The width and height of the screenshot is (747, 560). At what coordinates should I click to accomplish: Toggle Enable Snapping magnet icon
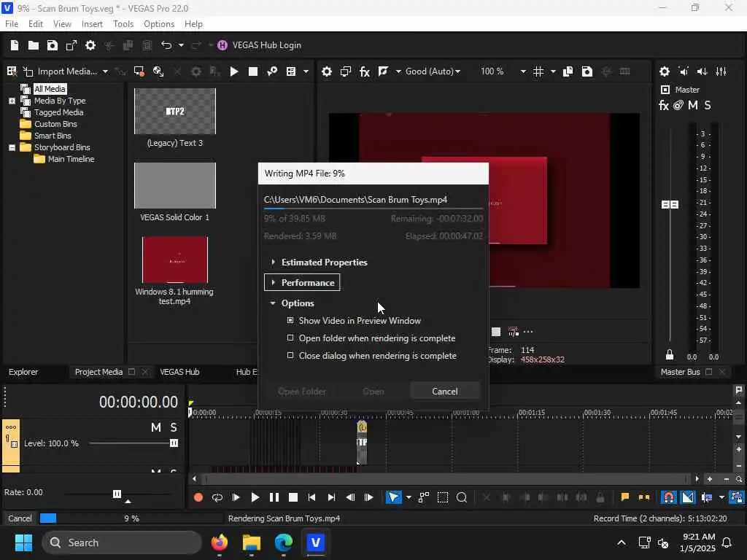coord(669,497)
